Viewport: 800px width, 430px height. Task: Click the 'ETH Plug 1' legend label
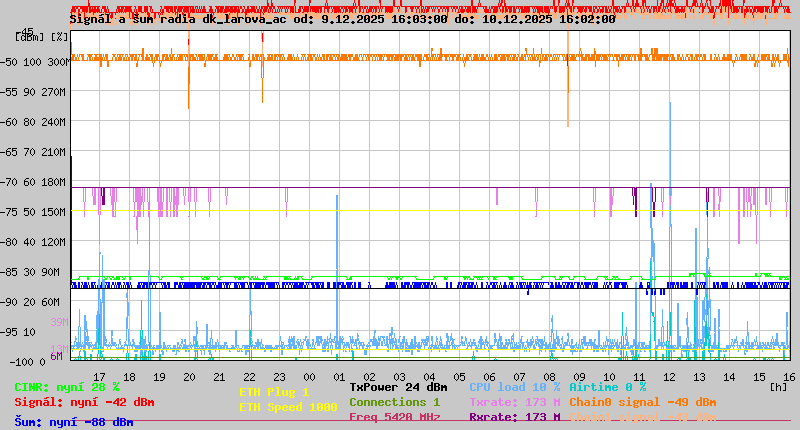tap(274, 392)
